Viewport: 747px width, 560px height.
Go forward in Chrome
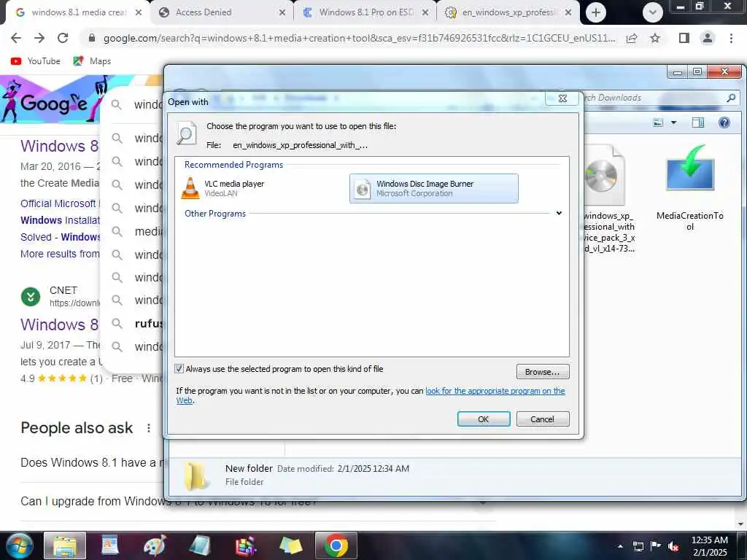(x=39, y=38)
